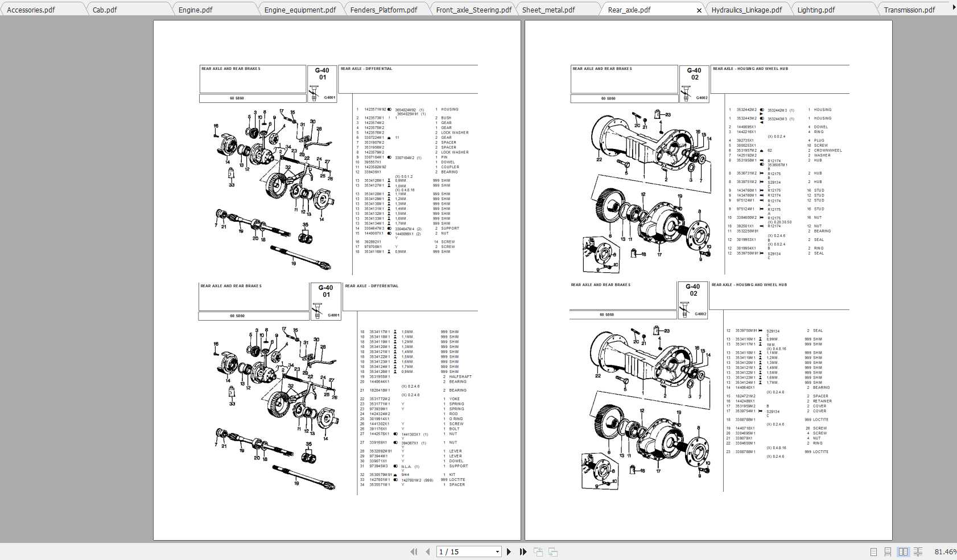Click the 81.46% zoom level indicator
Image resolution: width=957 pixels, height=560 pixels.
pyautogui.click(x=944, y=551)
